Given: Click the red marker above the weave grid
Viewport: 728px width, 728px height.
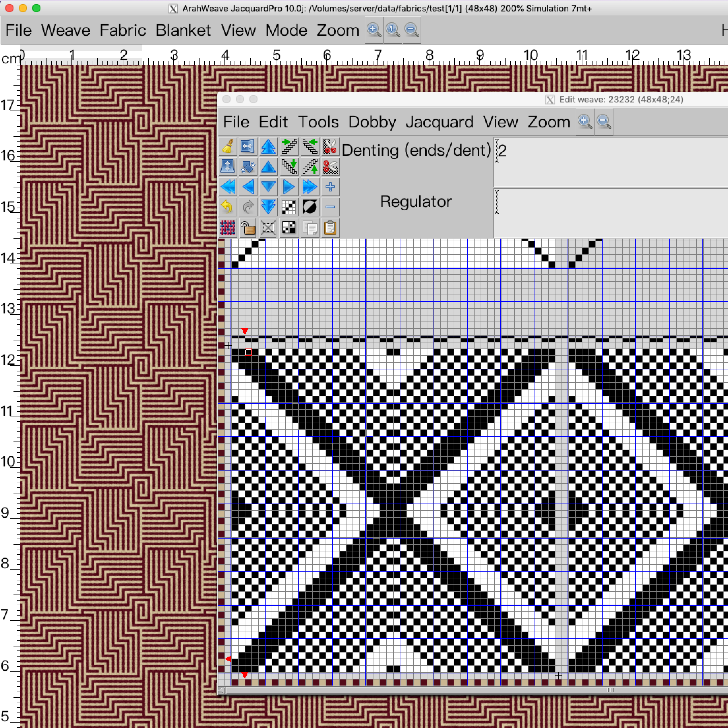Looking at the screenshot, I should click(245, 332).
